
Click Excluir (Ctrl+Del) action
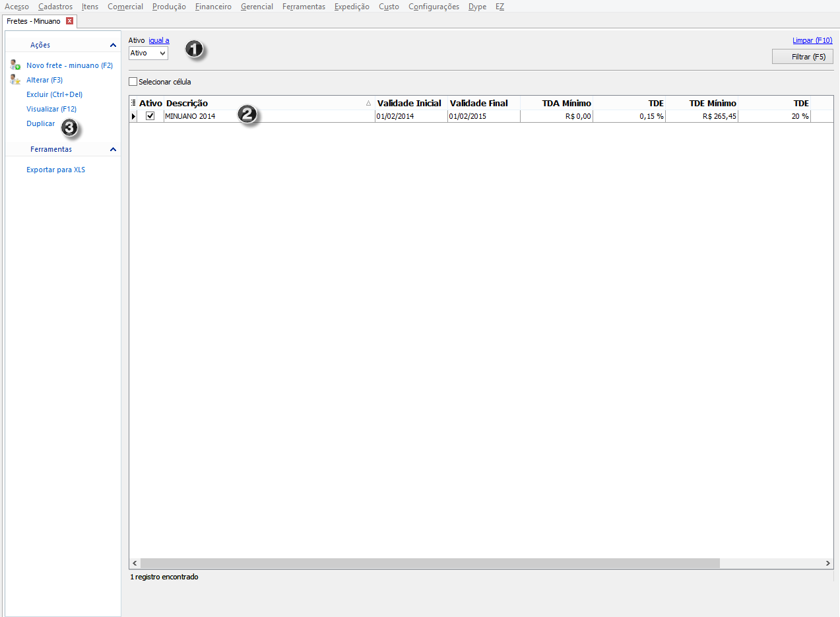pos(54,94)
